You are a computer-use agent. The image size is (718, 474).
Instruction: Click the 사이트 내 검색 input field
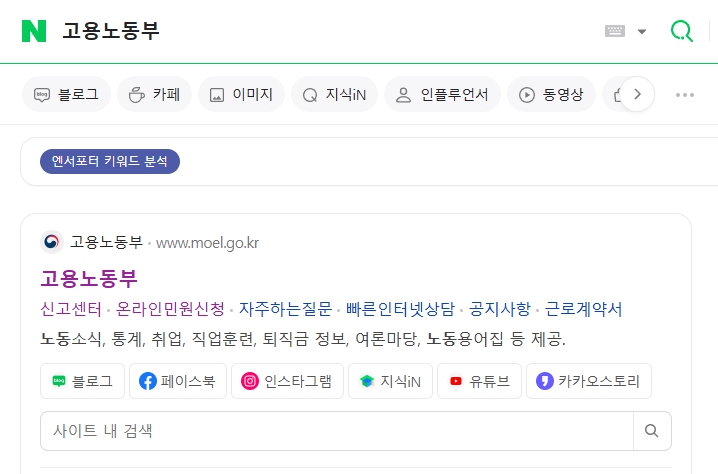tap(336, 431)
